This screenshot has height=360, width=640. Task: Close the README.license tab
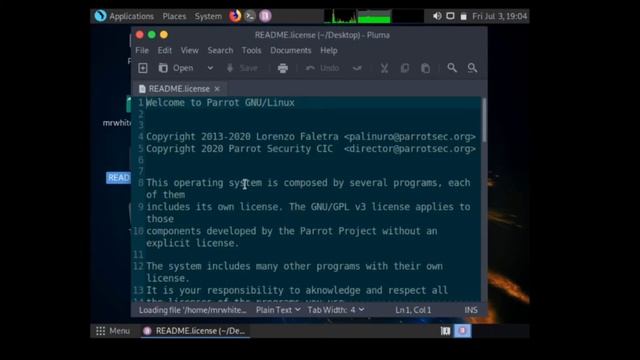coord(217,89)
